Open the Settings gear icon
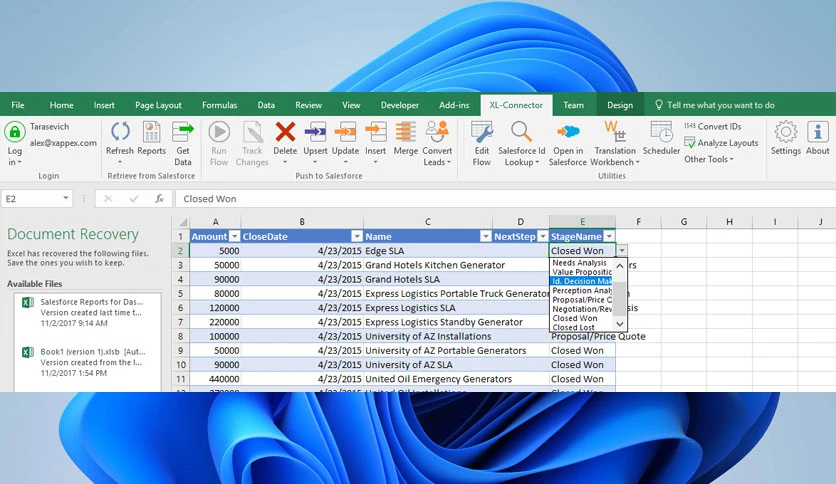 pos(785,132)
